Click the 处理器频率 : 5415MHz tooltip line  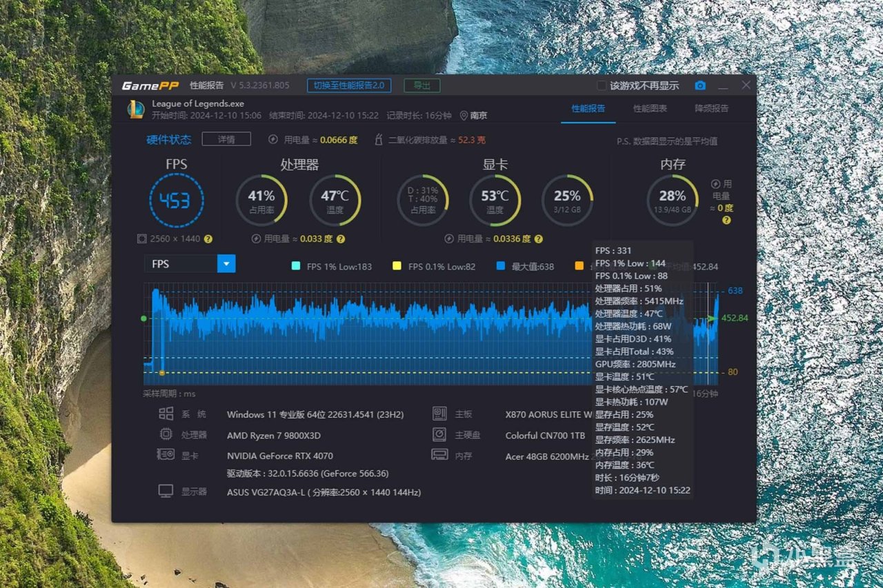point(639,301)
